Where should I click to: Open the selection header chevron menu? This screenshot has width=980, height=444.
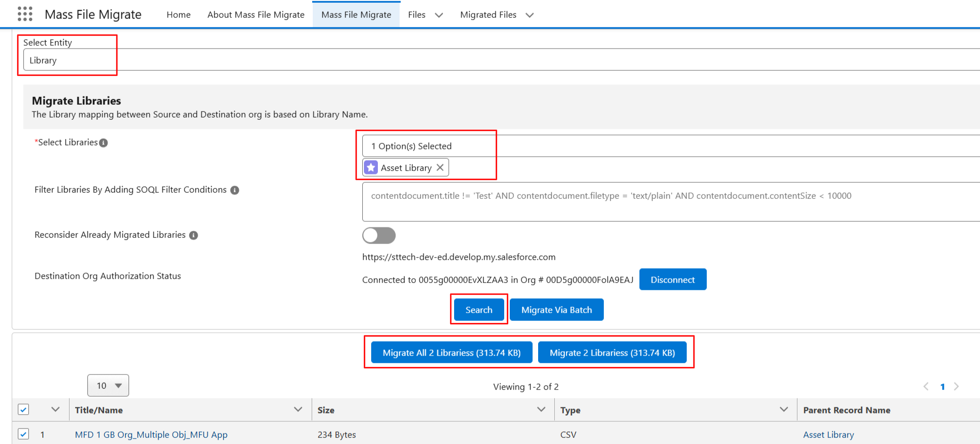pos(56,409)
